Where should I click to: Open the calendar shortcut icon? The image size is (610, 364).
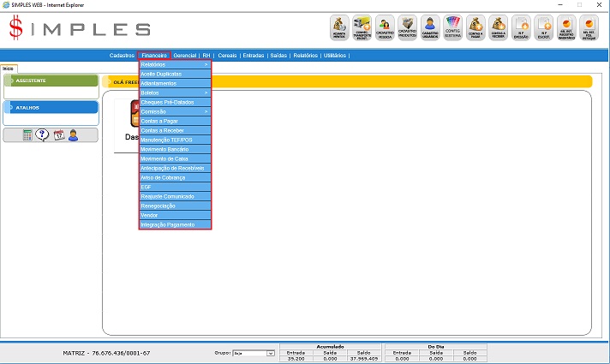pyautogui.click(x=58, y=135)
